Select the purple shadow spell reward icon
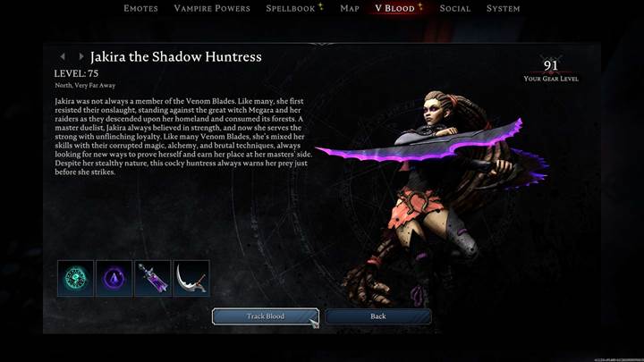This screenshot has height=362, width=644. (114, 278)
